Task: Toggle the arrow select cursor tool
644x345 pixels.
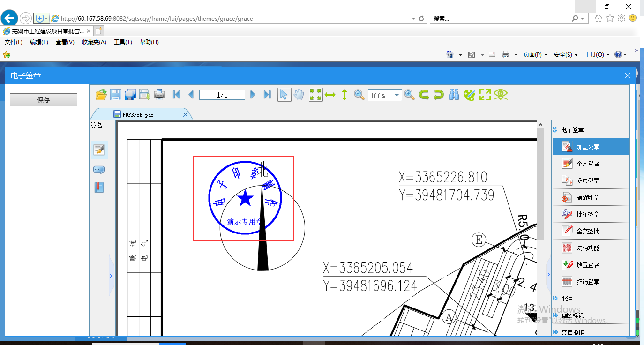Action: pos(284,95)
